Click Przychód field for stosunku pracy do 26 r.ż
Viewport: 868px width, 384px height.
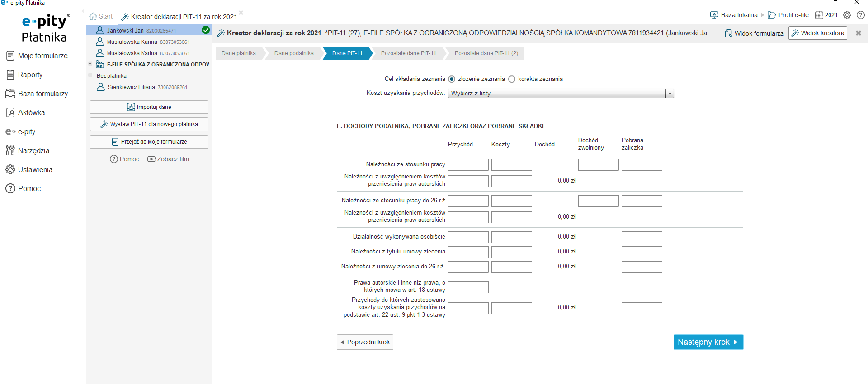point(468,201)
